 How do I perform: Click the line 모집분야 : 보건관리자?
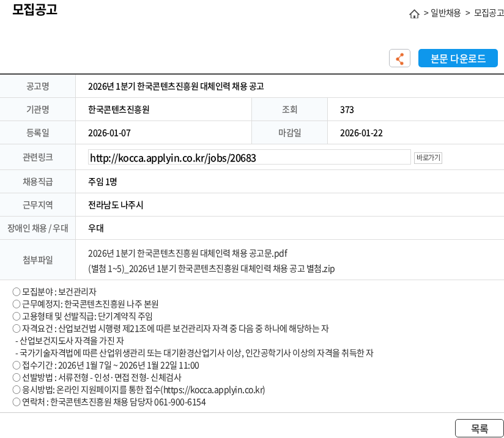click(54, 292)
